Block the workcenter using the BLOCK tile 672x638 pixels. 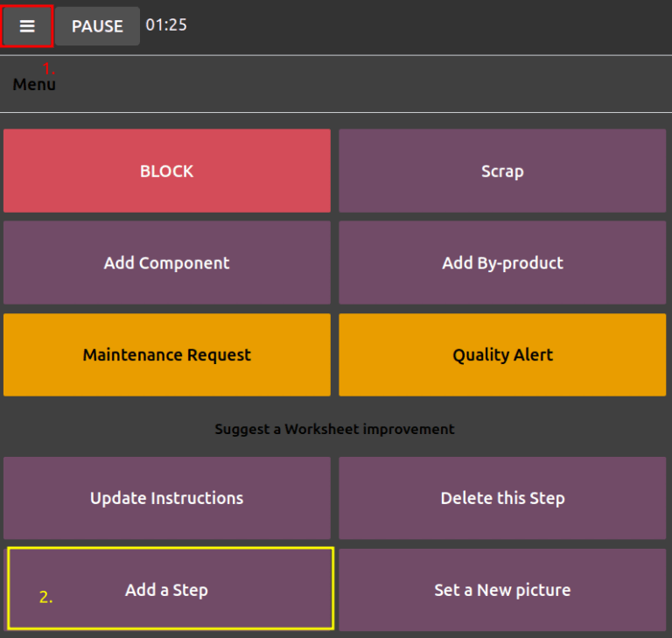click(x=166, y=171)
